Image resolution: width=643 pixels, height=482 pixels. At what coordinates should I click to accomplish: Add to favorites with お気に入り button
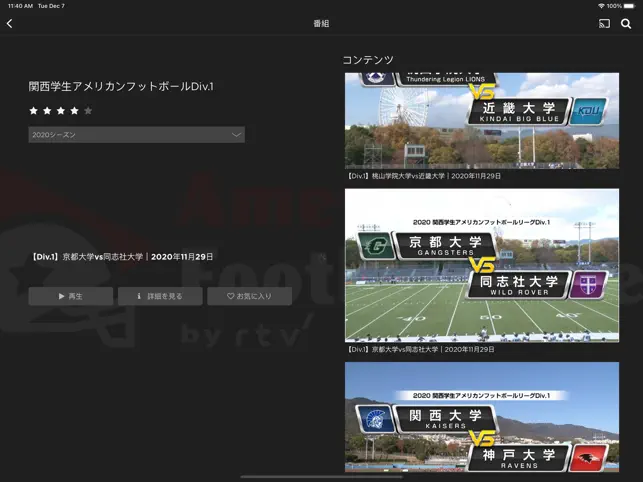pos(249,296)
